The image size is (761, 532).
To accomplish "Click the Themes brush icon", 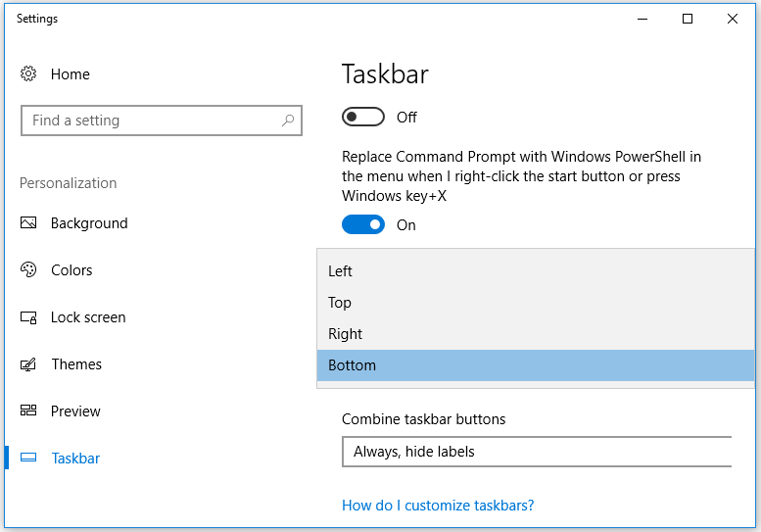I will [x=28, y=364].
